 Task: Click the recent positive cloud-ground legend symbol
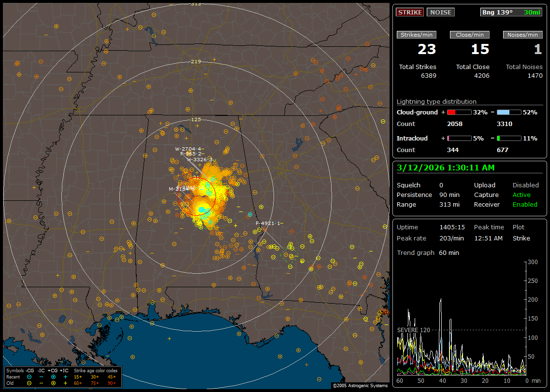[x=53, y=377]
